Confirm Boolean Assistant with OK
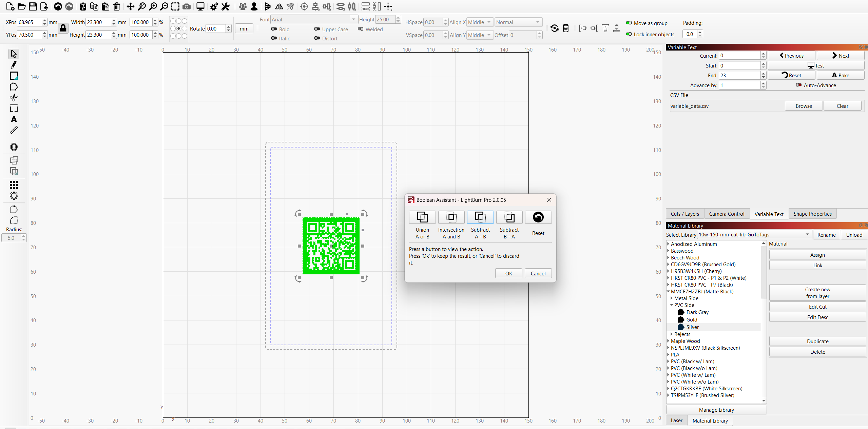 tap(508, 273)
